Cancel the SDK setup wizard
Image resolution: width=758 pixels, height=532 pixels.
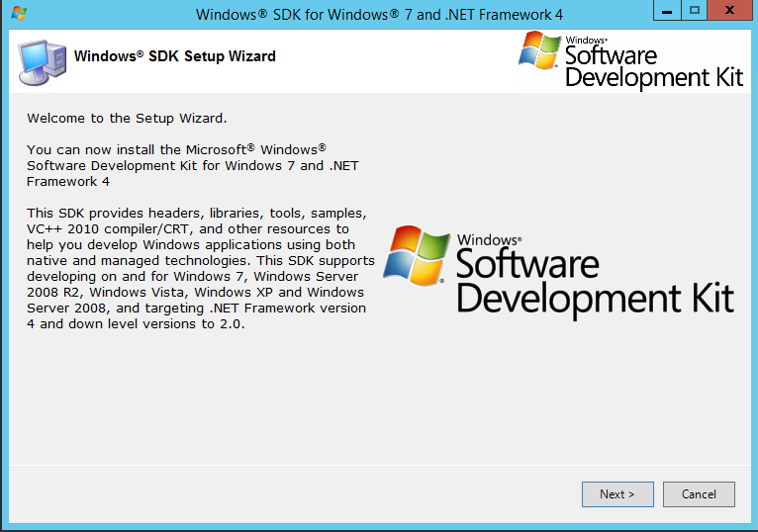tap(699, 493)
